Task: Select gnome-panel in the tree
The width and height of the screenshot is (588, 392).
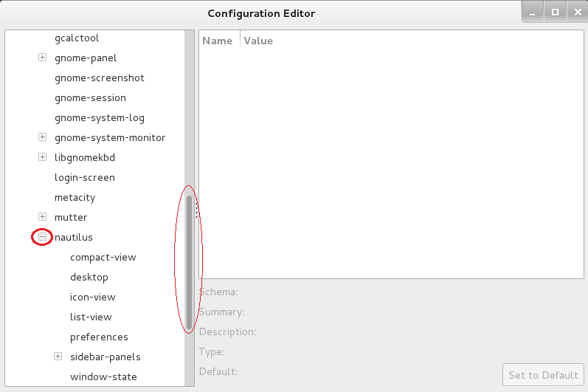Action: [x=86, y=58]
